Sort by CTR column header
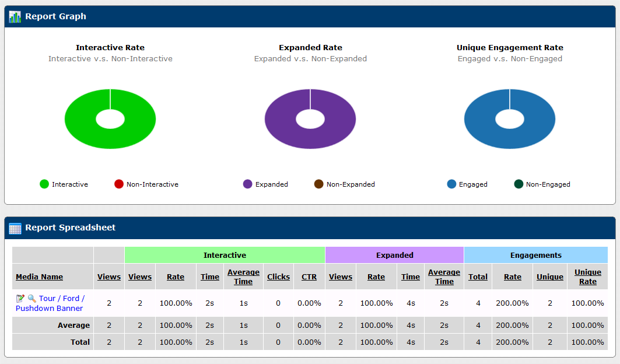 click(309, 277)
